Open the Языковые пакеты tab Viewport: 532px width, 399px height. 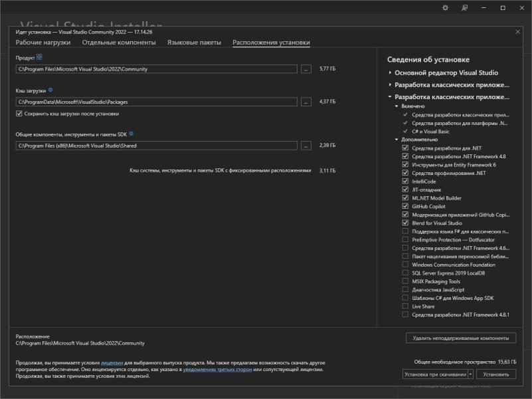pos(194,43)
